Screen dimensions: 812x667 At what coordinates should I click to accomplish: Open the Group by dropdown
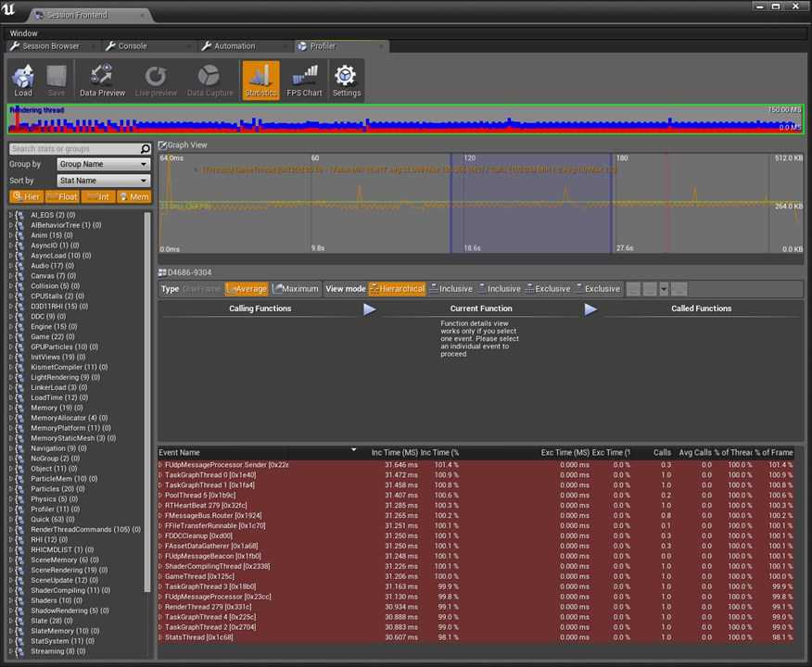coord(104,164)
